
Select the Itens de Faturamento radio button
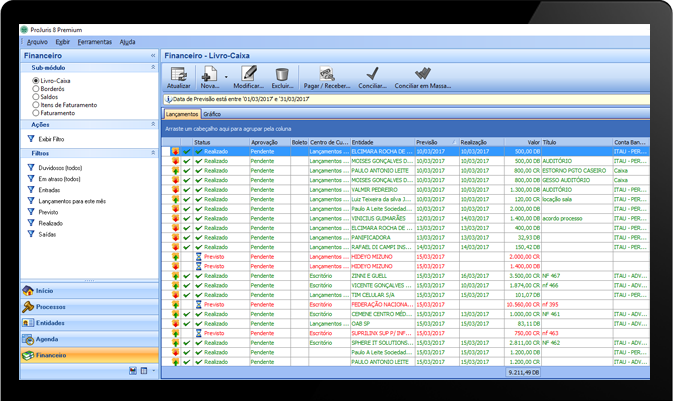pyautogui.click(x=36, y=105)
